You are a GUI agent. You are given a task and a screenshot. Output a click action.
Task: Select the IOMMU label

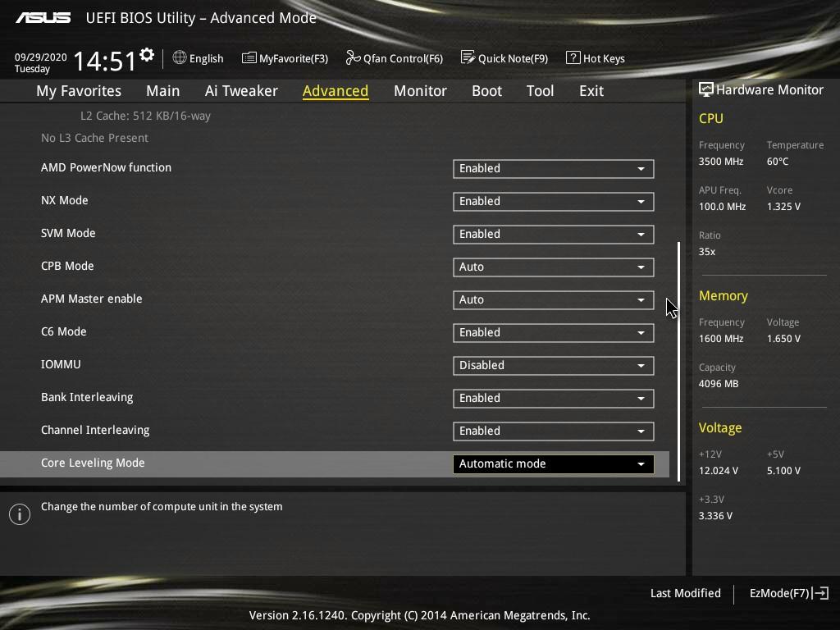[61, 364]
